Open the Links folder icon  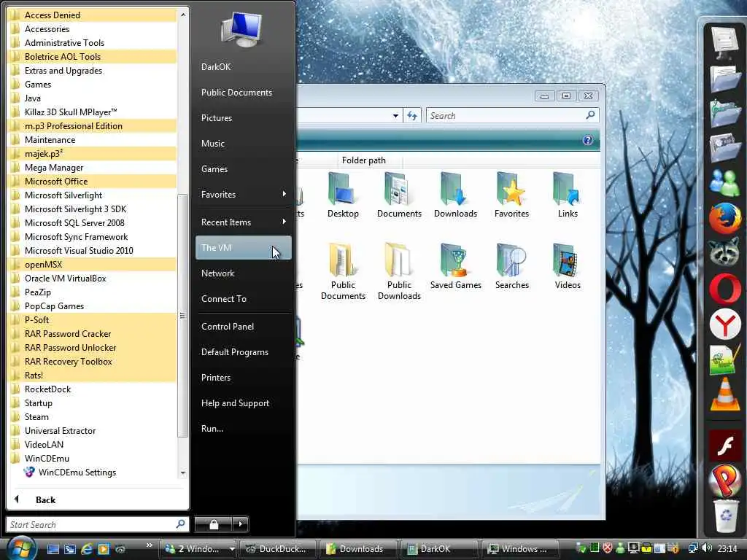pos(568,195)
